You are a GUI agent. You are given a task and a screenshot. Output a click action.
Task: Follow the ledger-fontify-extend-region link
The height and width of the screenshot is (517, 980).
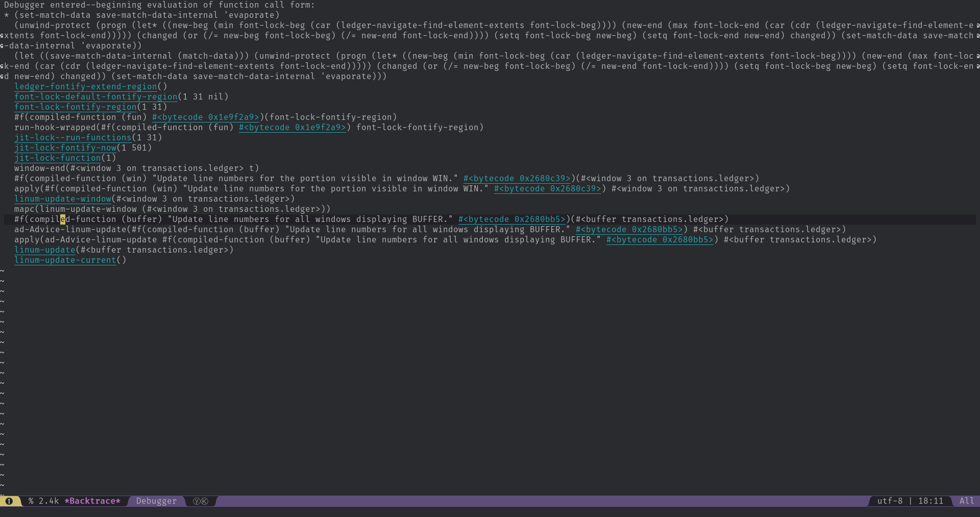tap(86, 87)
